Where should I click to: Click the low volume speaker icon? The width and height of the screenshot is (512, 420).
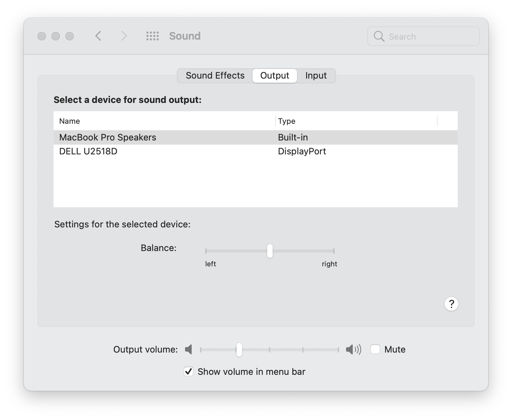coord(189,349)
